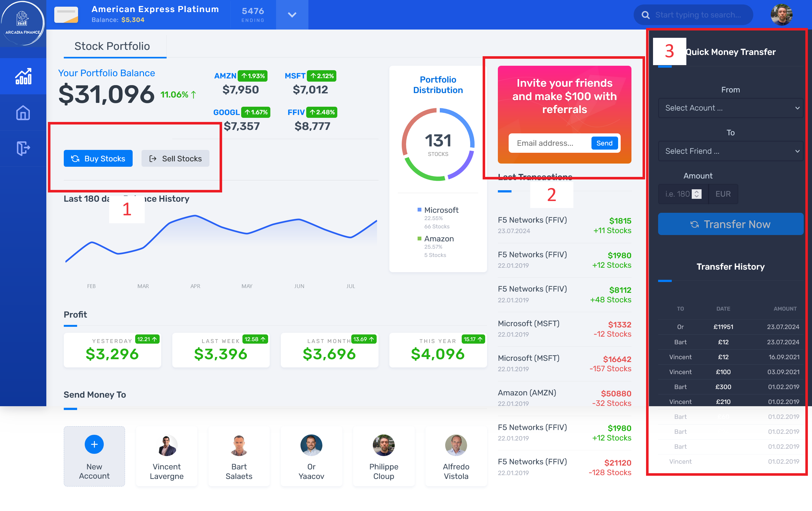The width and height of the screenshot is (812, 511).
Task: Click the $16642 Microsoft transaction
Action: tap(564, 364)
